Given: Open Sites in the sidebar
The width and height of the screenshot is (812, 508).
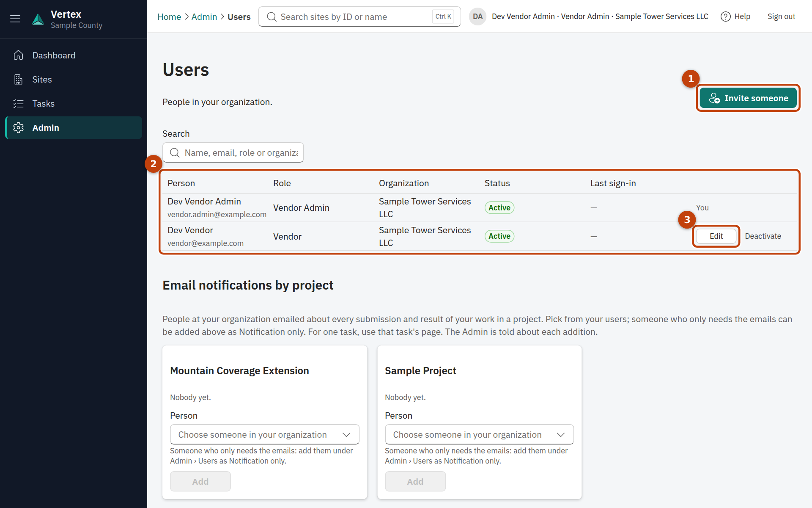Looking at the screenshot, I should click(74, 80).
